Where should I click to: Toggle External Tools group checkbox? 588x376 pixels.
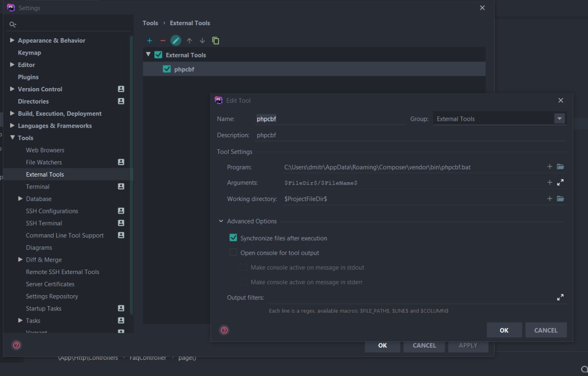[x=158, y=55]
